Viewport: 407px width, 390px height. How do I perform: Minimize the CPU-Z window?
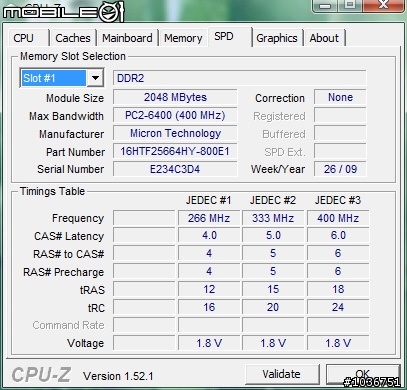(326, 5)
